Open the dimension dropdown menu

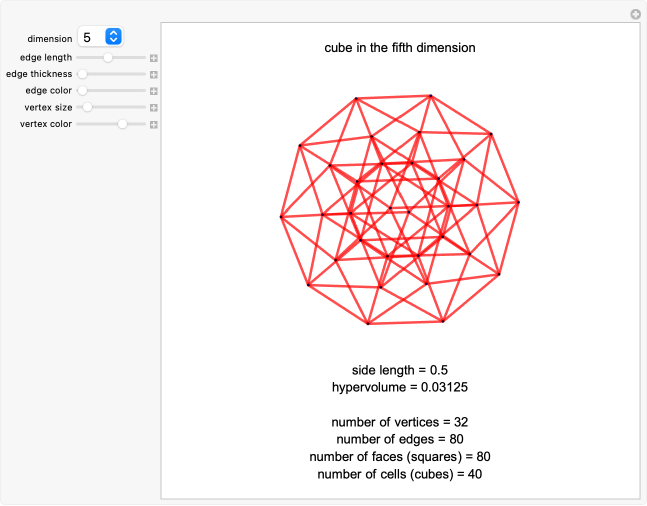point(100,37)
